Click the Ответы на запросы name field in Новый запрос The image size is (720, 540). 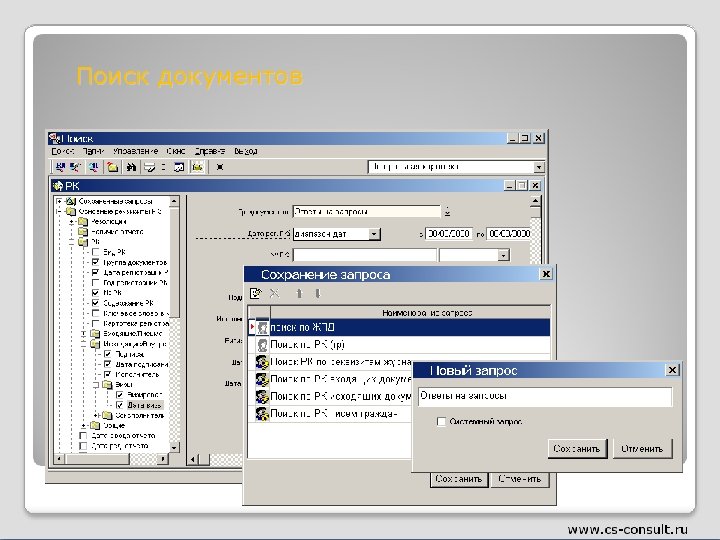point(545,396)
